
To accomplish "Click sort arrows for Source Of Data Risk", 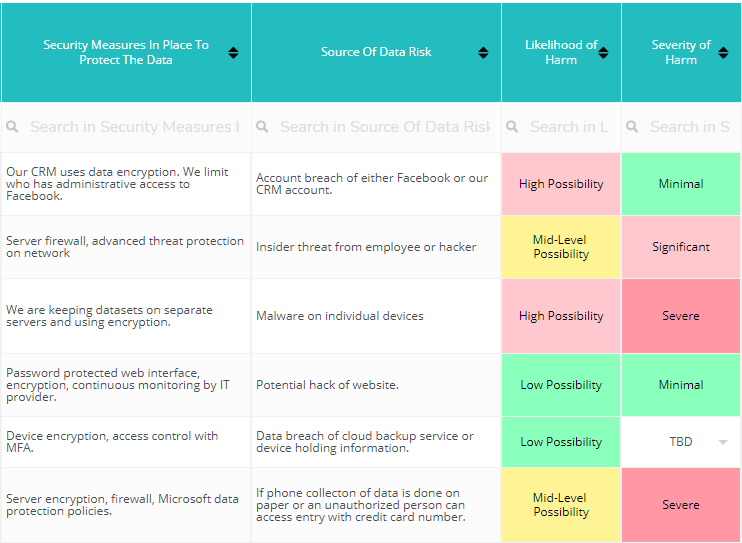I will point(483,52).
